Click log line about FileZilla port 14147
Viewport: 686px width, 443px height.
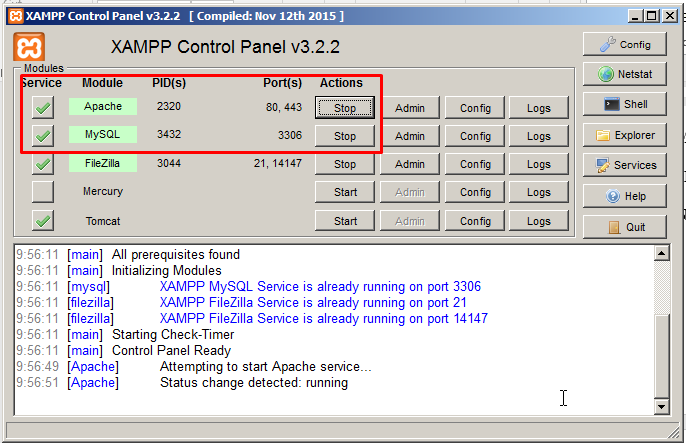[x=324, y=318]
